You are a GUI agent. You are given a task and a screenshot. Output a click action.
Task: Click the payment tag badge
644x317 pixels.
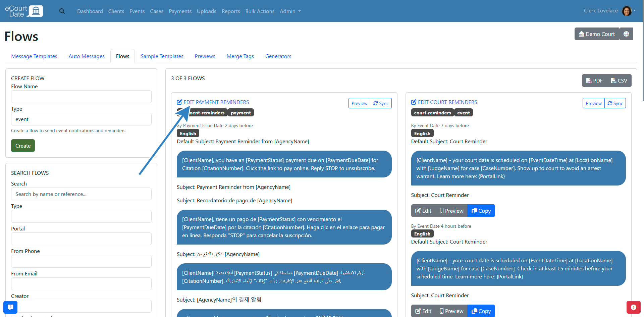click(240, 113)
